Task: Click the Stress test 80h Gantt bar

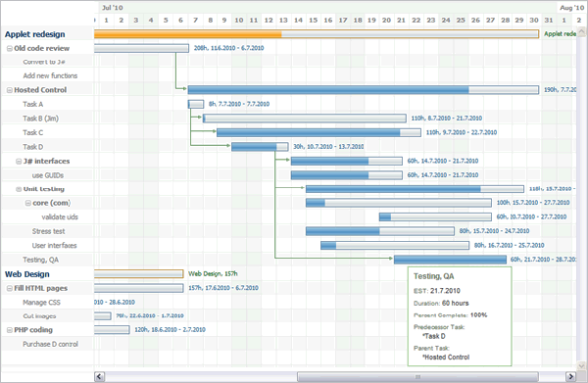Action: pyautogui.click(x=380, y=231)
